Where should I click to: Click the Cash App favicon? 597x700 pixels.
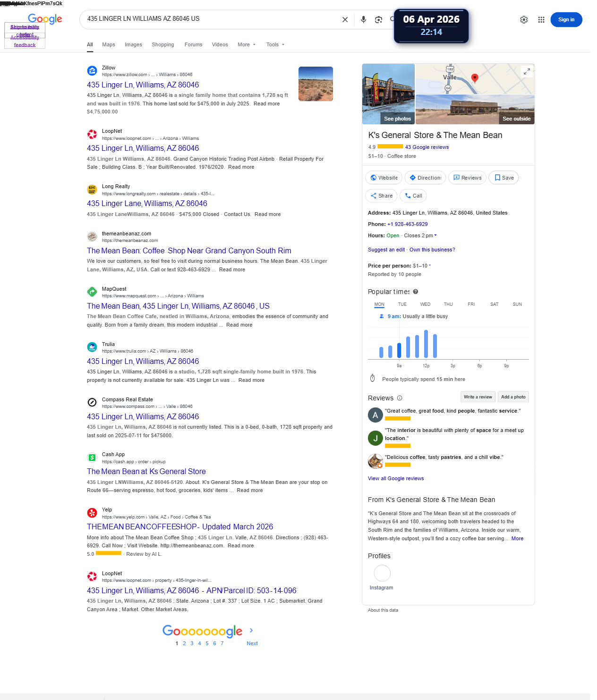coord(92,458)
